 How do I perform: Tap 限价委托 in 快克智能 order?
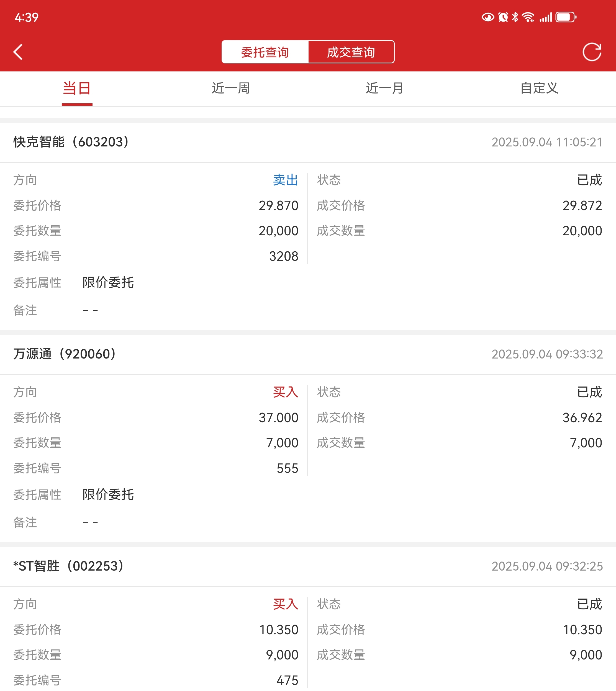[x=108, y=282]
